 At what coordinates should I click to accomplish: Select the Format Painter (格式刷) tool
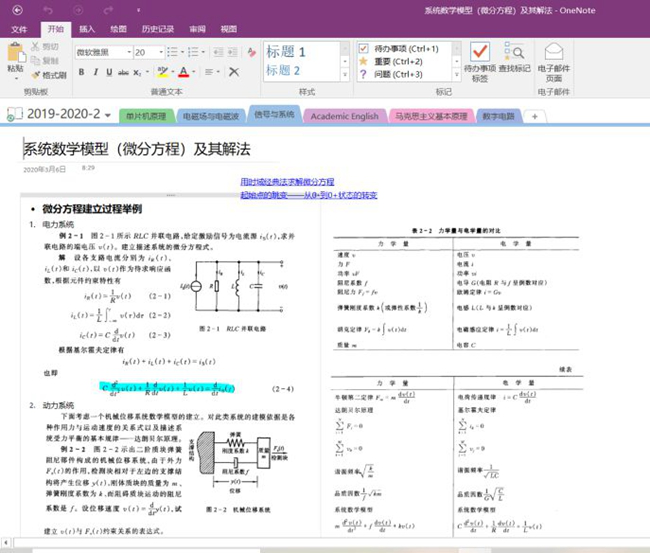pyautogui.click(x=47, y=75)
